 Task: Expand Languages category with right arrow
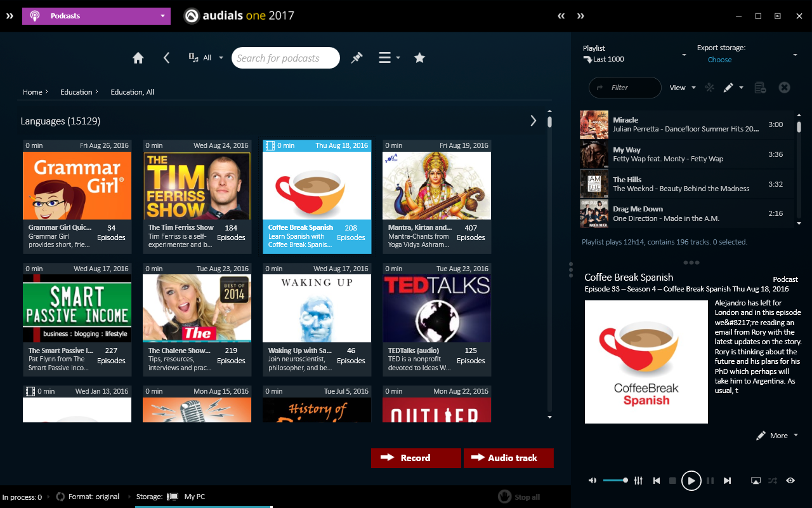click(x=533, y=121)
